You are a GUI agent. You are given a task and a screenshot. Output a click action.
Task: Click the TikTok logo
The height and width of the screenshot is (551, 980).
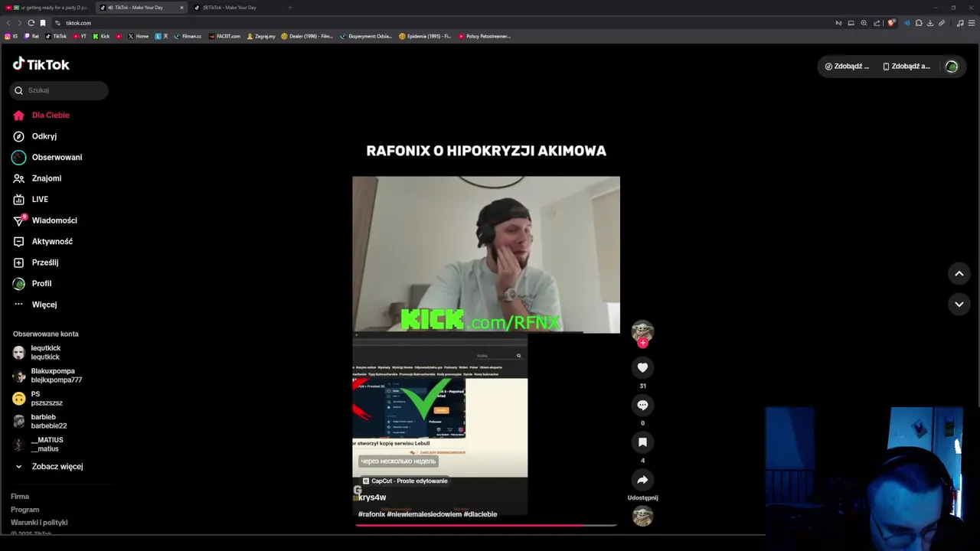click(41, 64)
